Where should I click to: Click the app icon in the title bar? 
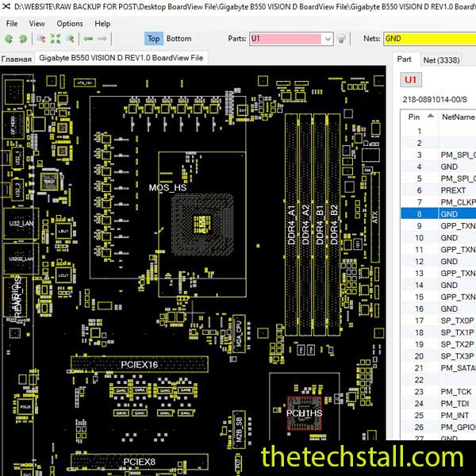coord(6,6)
